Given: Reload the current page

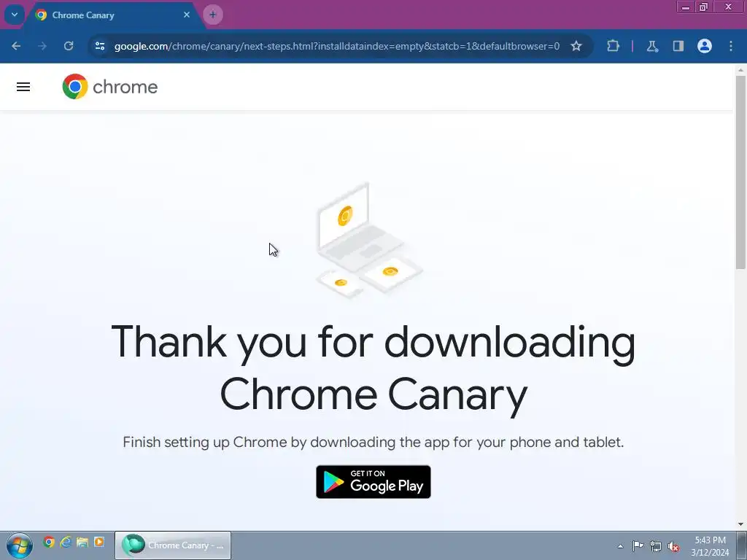Looking at the screenshot, I should [69, 46].
